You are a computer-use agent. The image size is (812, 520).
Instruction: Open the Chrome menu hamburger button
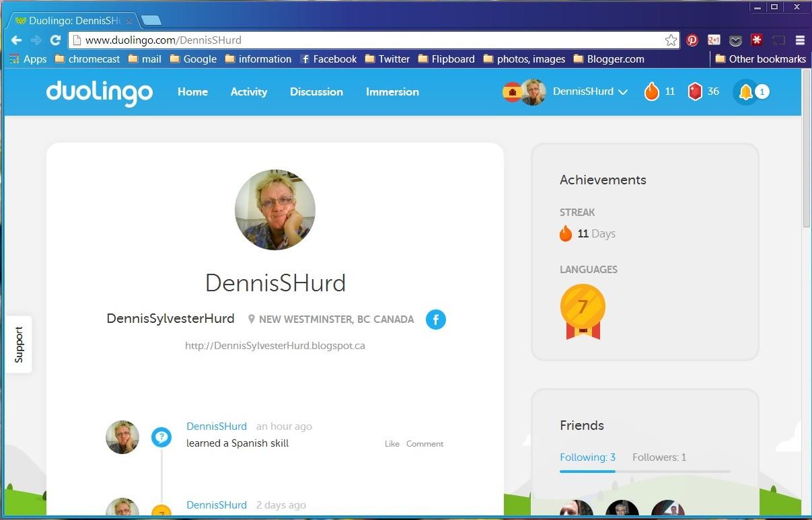point(800,40)
